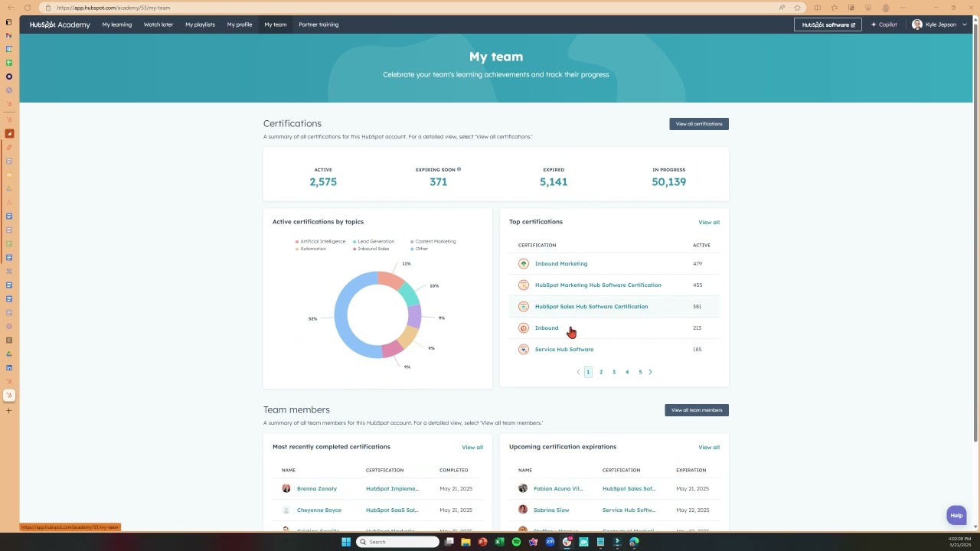The height and width of the screenshot is (551, 980).
Task: Open the Windows Start menu
Action: [346, 542]
